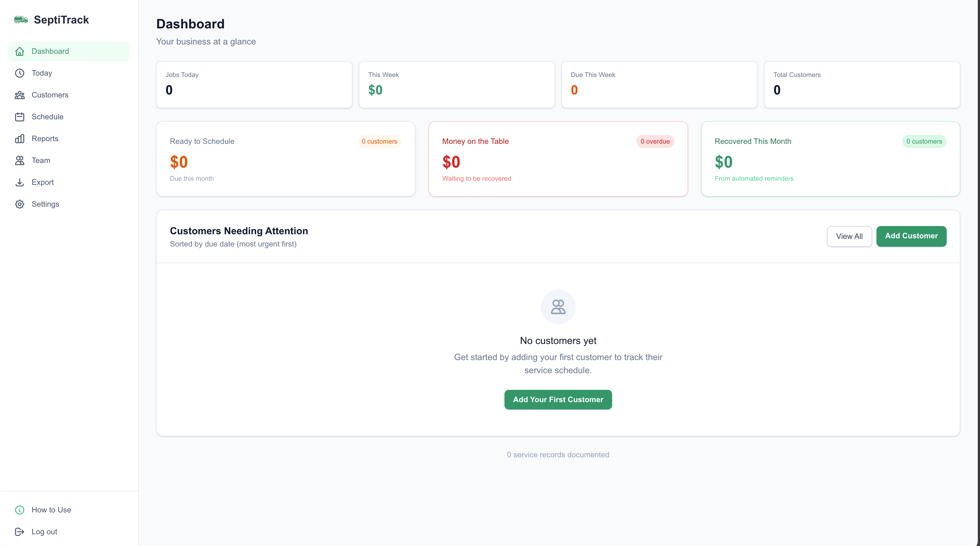Open the Team menu item
980x546 pixels.
pyautogui.click(x=41, y=161)
